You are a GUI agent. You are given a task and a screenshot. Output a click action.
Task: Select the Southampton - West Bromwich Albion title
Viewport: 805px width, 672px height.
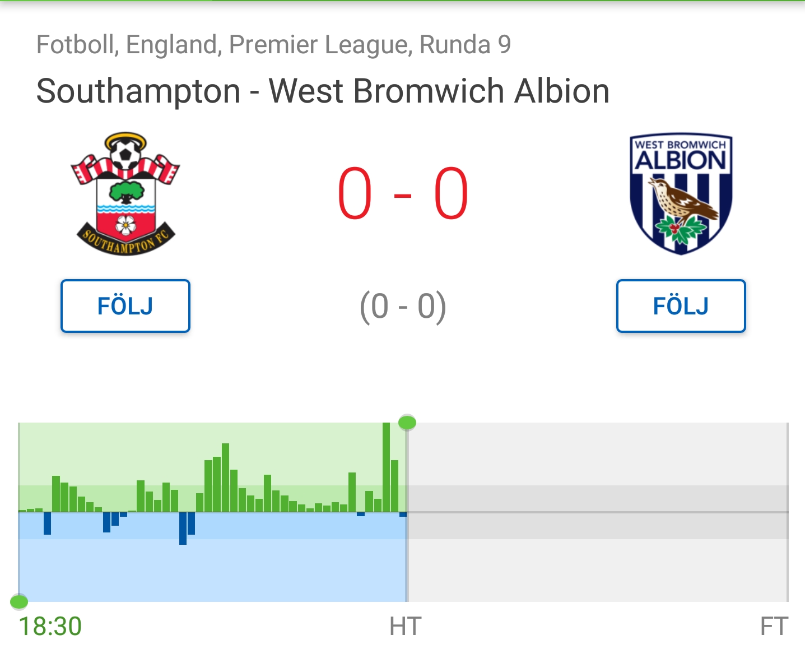click(323, 91)
